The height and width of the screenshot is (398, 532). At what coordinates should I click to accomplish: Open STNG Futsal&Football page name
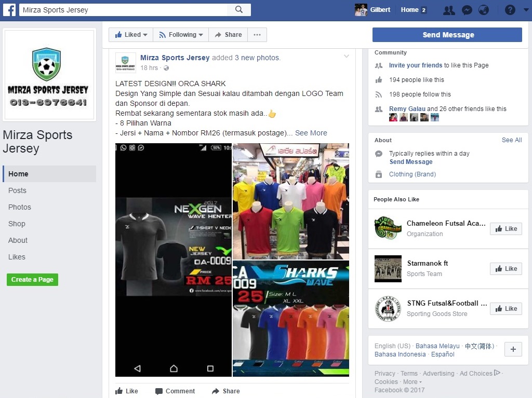point(447,304)
